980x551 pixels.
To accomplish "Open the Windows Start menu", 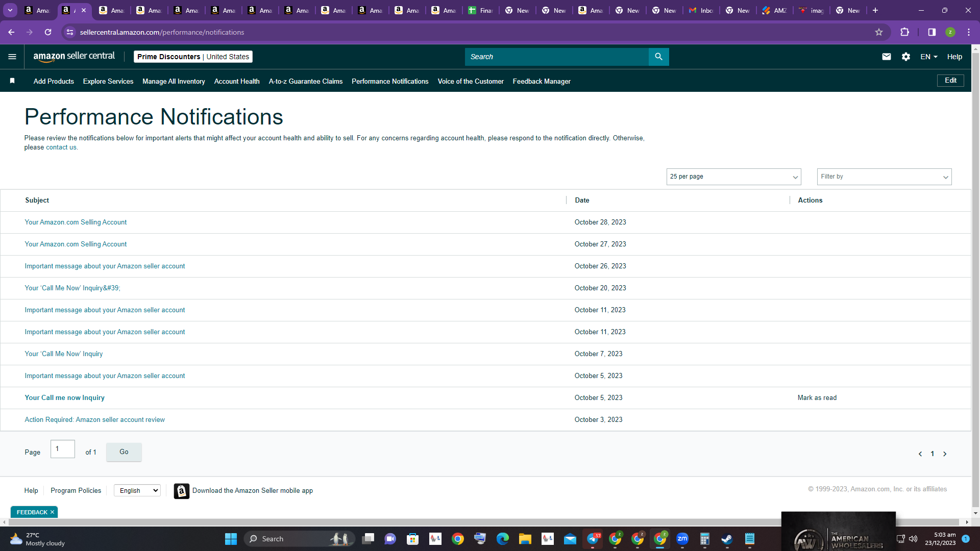I will tap(231, 539).
